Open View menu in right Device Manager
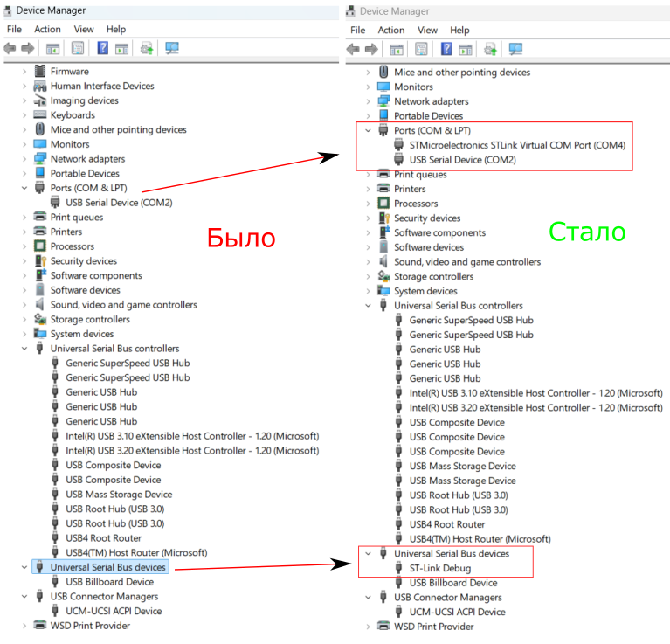The height and width of the screenshot is (644, 670). point(427,30)
